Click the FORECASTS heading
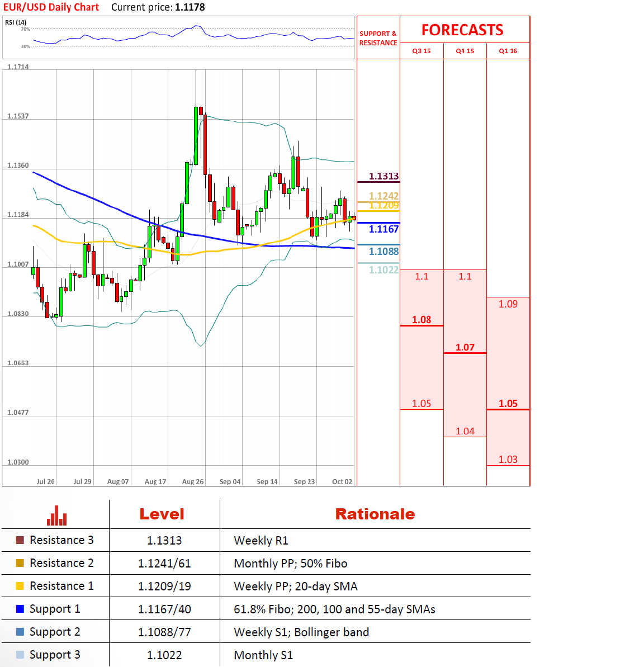Image resolution: width=644 pixels, height=667 pixels. pos(462,30)
